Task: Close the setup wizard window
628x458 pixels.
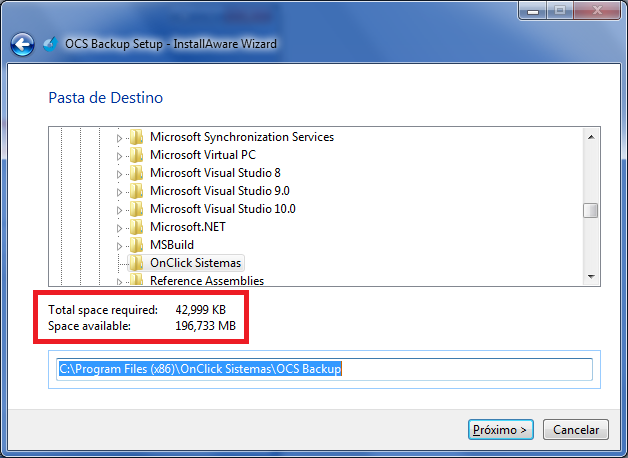Action: 597,10
